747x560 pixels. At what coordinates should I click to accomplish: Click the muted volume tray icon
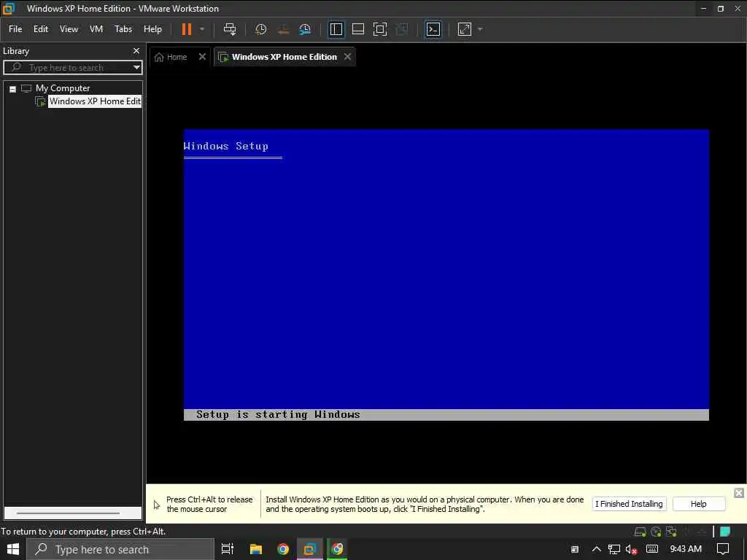(631, 549)
